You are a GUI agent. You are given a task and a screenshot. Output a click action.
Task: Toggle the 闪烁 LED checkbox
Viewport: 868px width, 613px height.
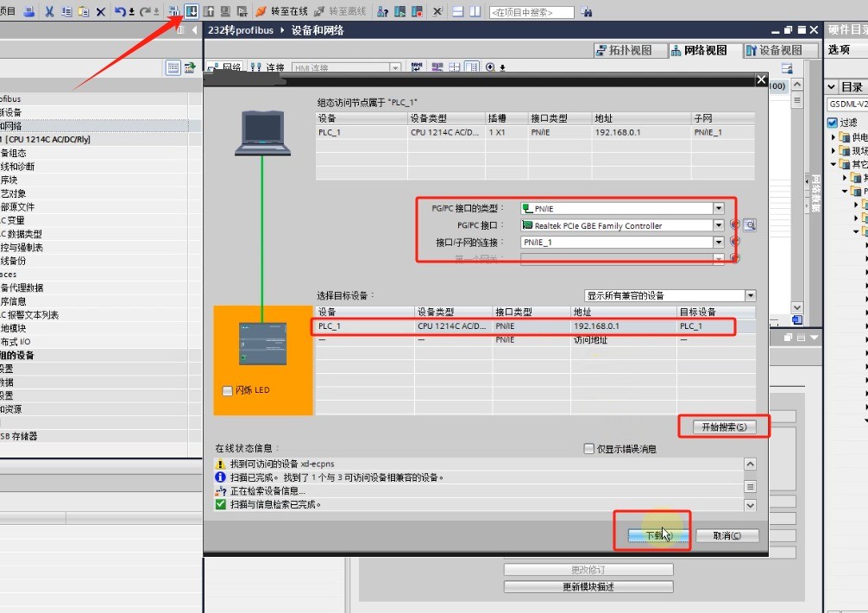coord(227,390)
